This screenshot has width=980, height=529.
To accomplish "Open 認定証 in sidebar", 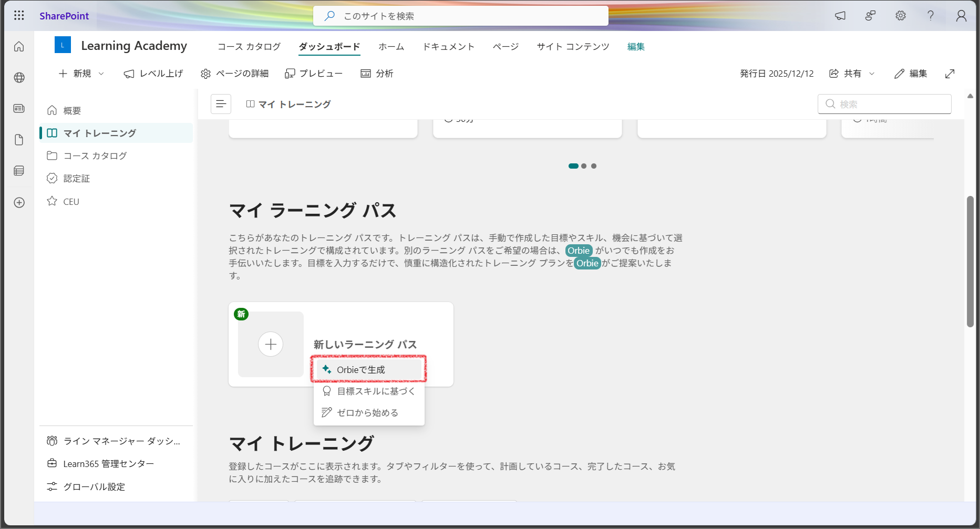I will tap(116, 179).
